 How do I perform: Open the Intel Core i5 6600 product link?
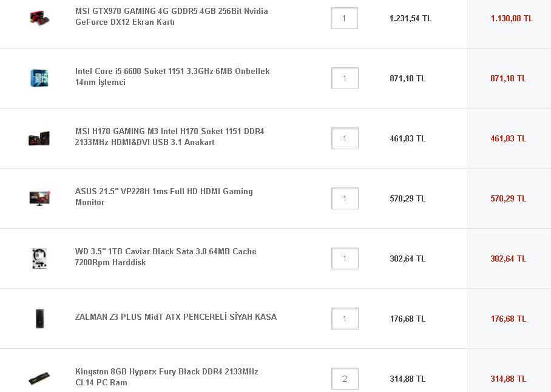point(172,77)
